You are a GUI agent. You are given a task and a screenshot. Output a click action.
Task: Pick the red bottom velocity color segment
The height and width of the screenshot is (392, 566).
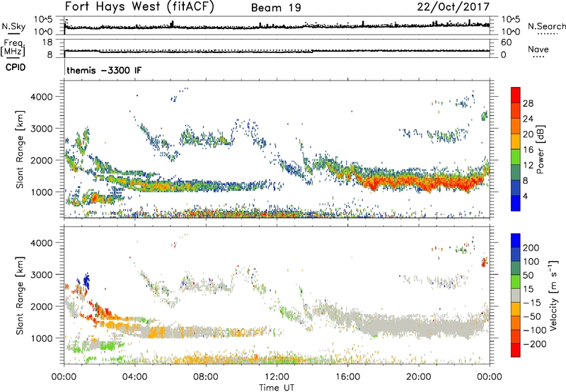tap(516, 350)
